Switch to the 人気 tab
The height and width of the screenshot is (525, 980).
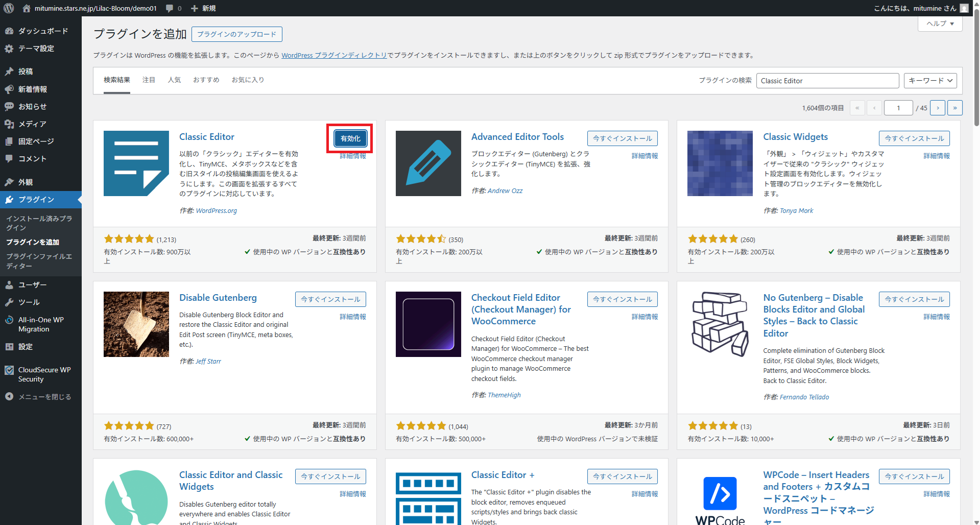[174, 80]
